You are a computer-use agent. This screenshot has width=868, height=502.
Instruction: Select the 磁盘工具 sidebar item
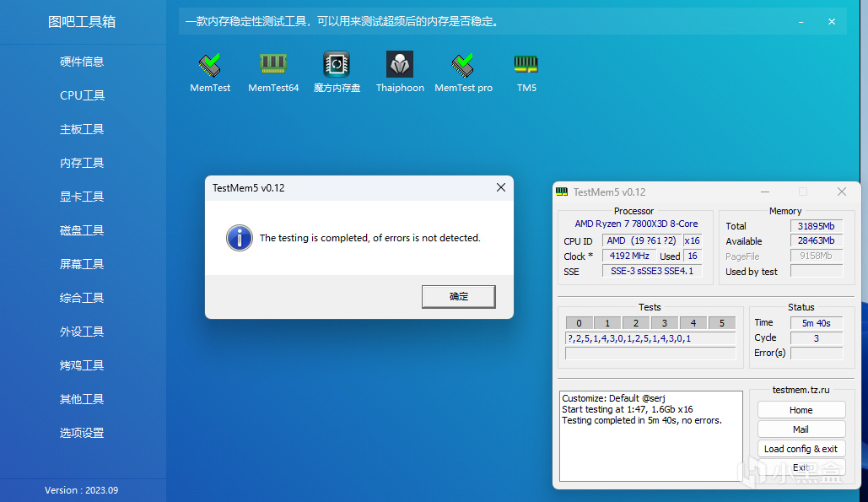82,230
